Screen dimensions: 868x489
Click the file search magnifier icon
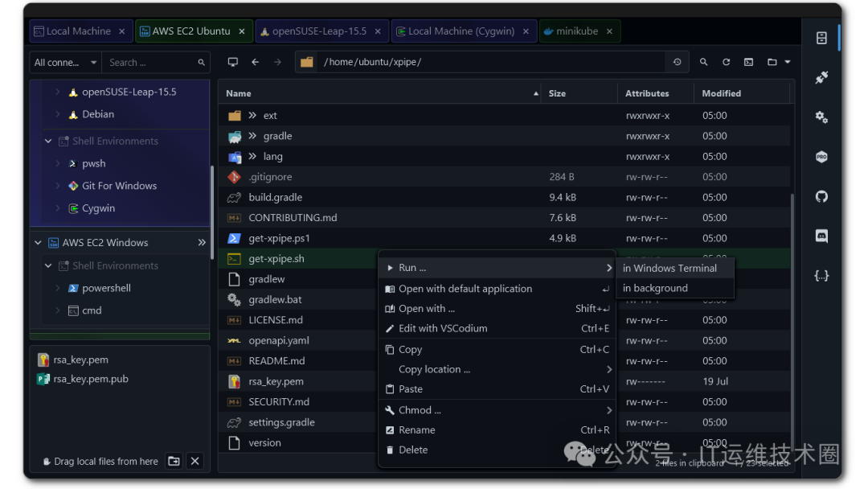coord(703,62)
